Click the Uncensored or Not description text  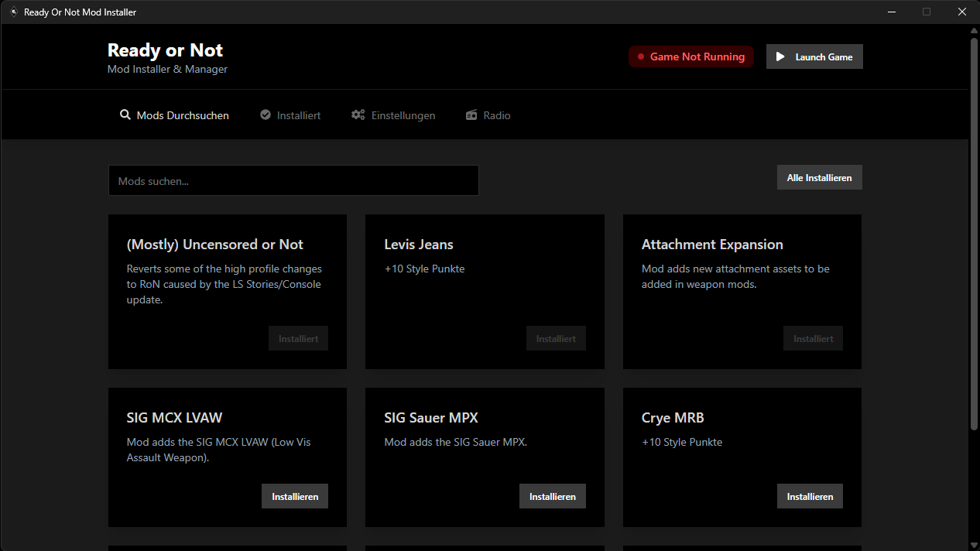(224, 284)
